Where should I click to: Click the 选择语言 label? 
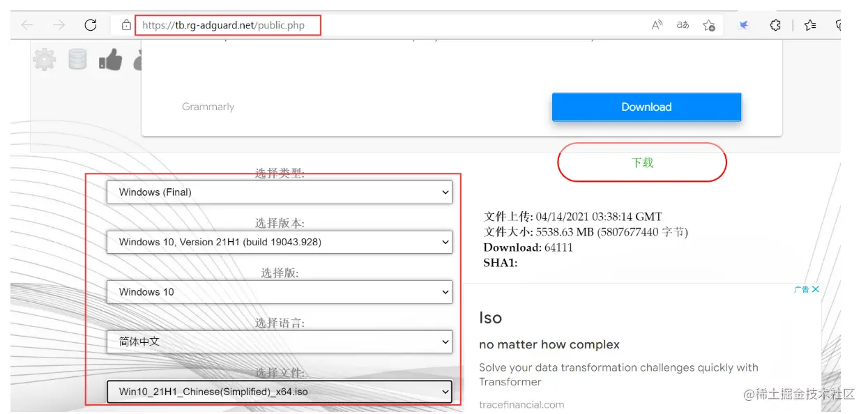click(280, 323)
